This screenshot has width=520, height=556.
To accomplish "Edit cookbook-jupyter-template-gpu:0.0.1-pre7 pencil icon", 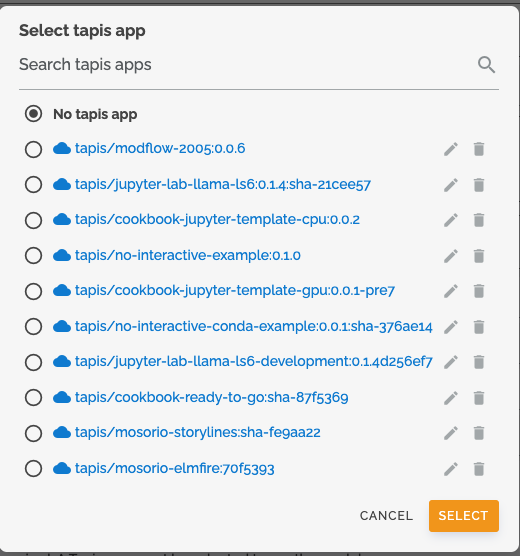I will click(451, 291).
